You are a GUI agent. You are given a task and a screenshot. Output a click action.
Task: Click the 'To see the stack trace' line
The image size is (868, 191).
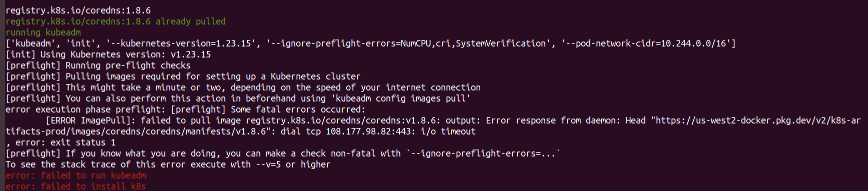168,164
